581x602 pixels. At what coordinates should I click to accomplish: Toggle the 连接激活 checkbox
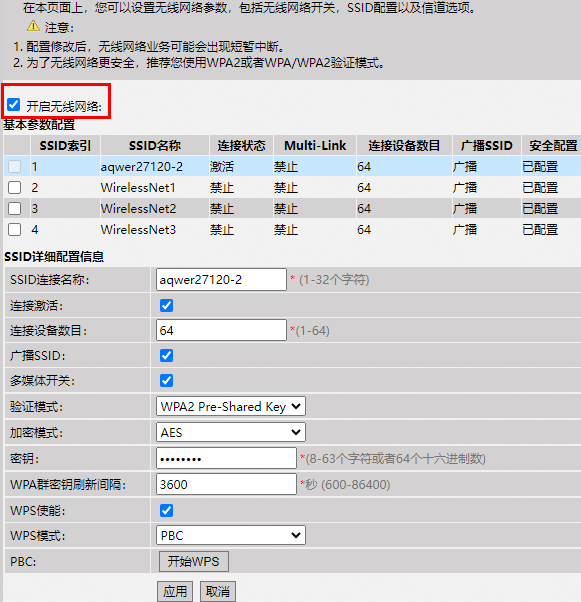click(x=167, y=306)
